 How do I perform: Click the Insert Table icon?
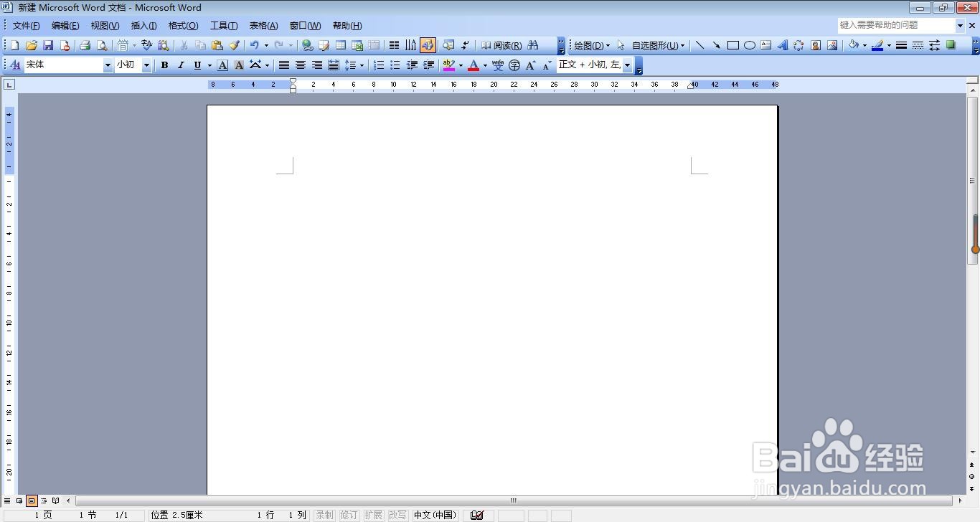pyautogui.click(x=341, y=45)
